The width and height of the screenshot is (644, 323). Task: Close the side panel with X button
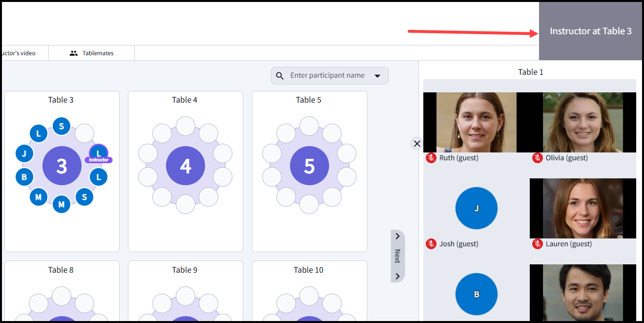(x=417, y=143)
